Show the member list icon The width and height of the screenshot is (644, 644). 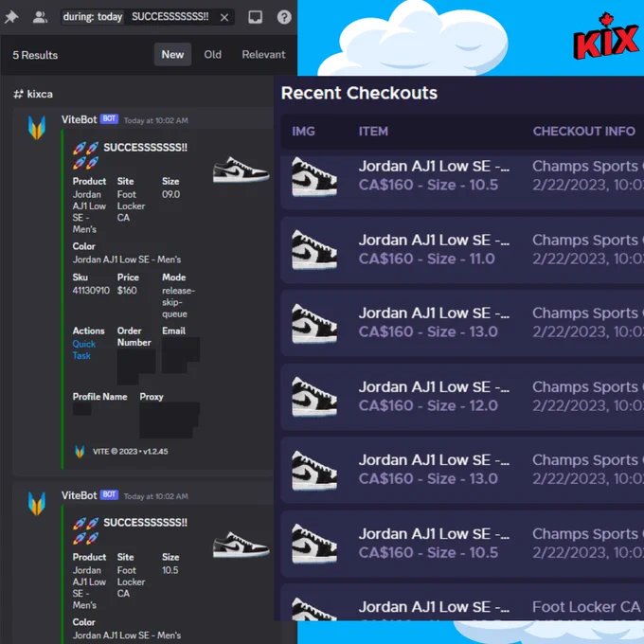tap(40, 17)
